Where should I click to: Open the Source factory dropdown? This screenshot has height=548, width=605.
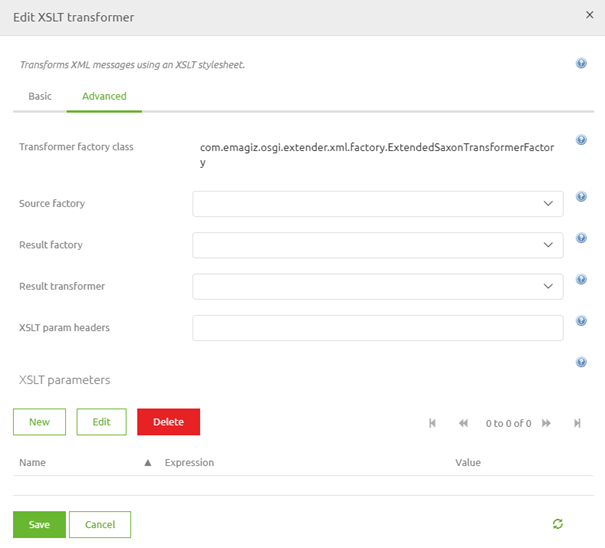(x=378, y=203)
